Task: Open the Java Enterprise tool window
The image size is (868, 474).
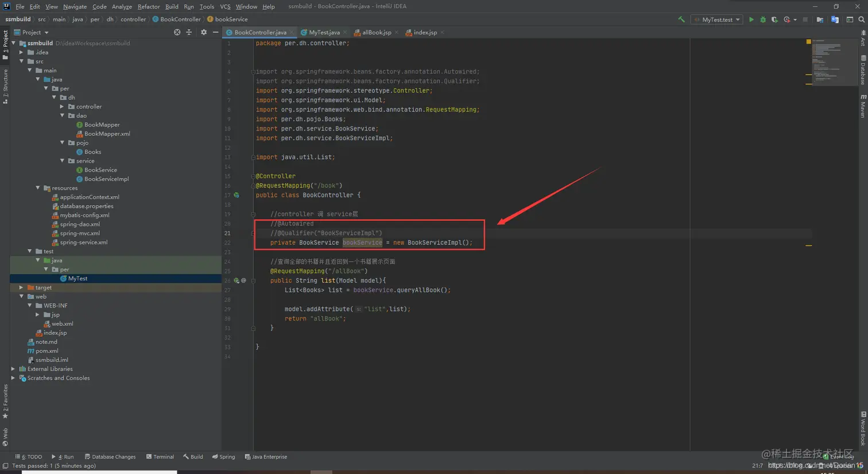Action: (266, 457)
